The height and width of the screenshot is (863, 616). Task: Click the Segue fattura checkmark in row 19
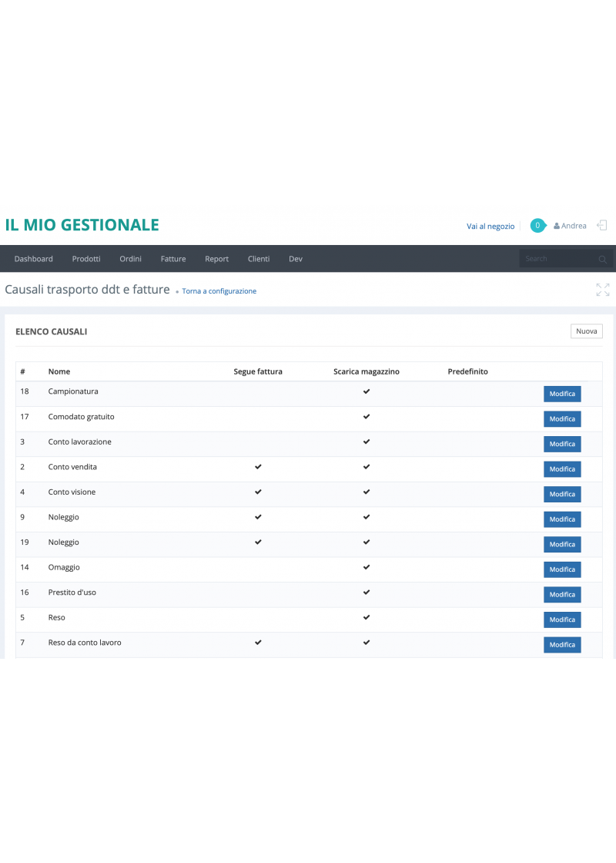point(258,542)
